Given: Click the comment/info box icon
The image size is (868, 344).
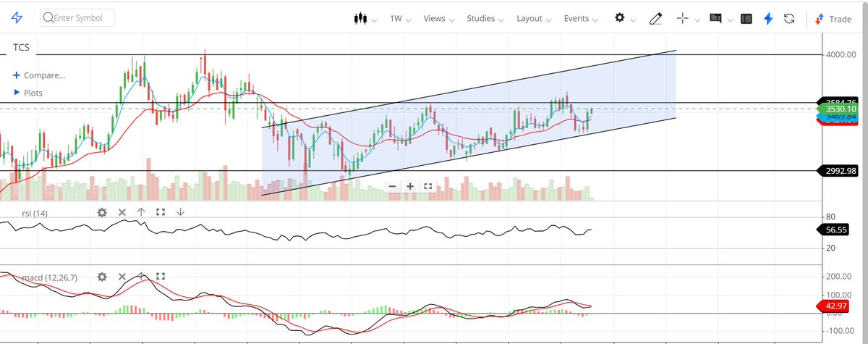Looking at the screenshot, I should tap(716, 19).
